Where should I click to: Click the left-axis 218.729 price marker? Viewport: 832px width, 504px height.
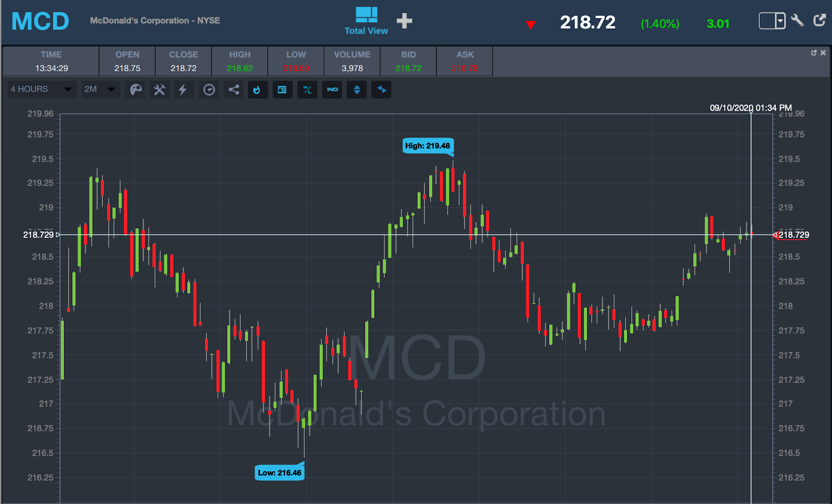click(41, 235)
